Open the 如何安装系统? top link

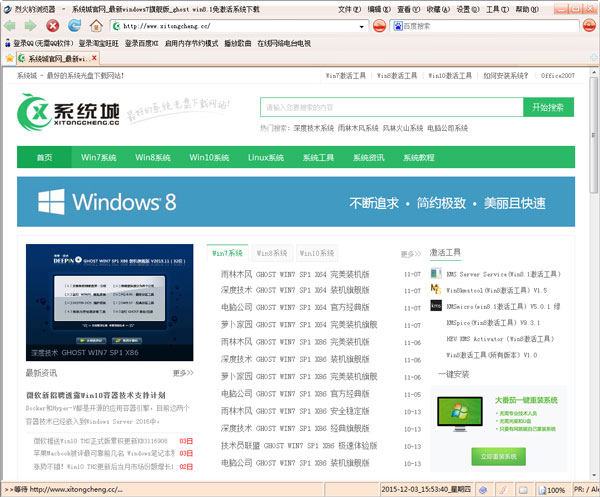[x=505, y=76]
